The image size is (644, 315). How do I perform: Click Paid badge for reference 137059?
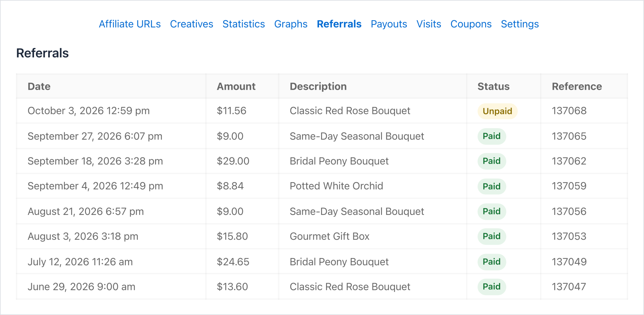(492, 186)
